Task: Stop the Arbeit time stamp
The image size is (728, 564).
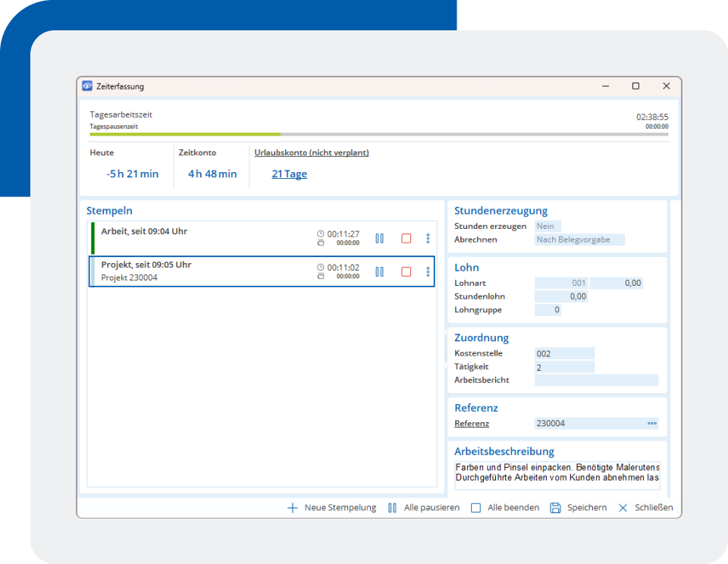Action: click(406, 238)
